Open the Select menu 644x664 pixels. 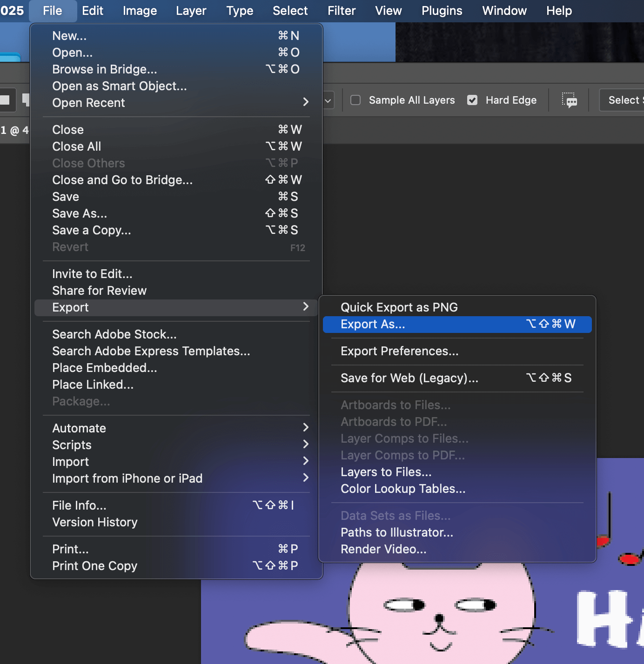pyautogui.click(x=290, y=11)
